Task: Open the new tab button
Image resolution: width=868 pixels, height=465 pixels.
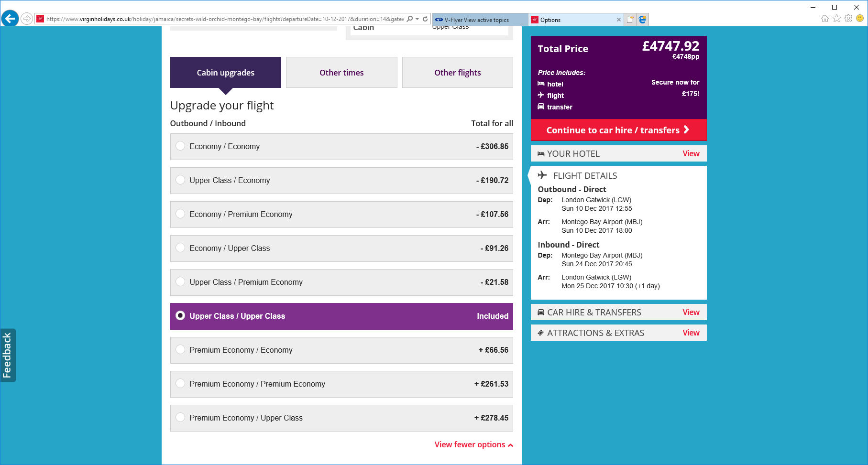Action: (x=630, y=20)
